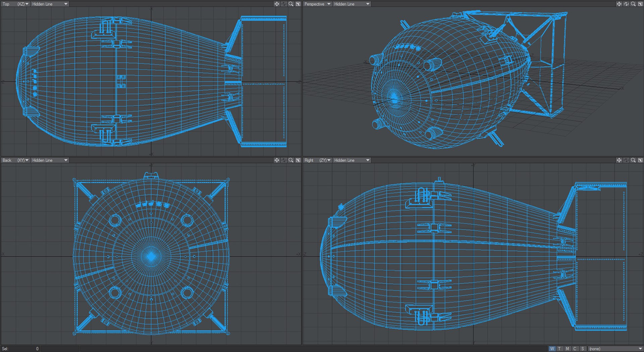Click the pan icon in the Top viewport
The width and height of the screenshot is (644, 352).
point(277,4)
